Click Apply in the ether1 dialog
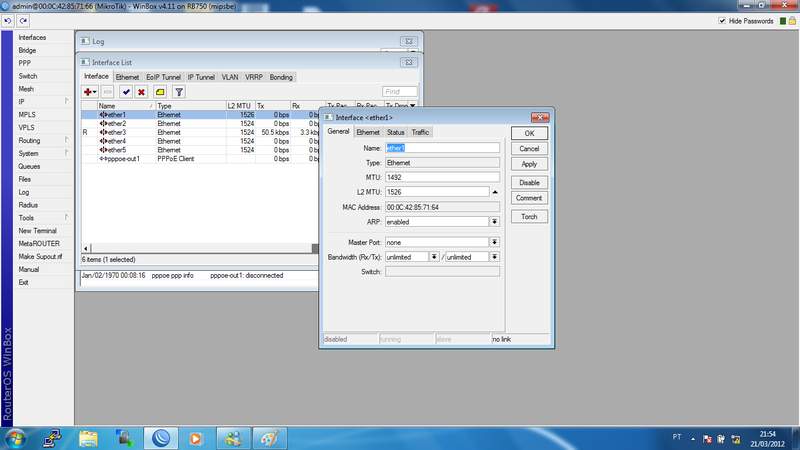 [x=529, y=164]
